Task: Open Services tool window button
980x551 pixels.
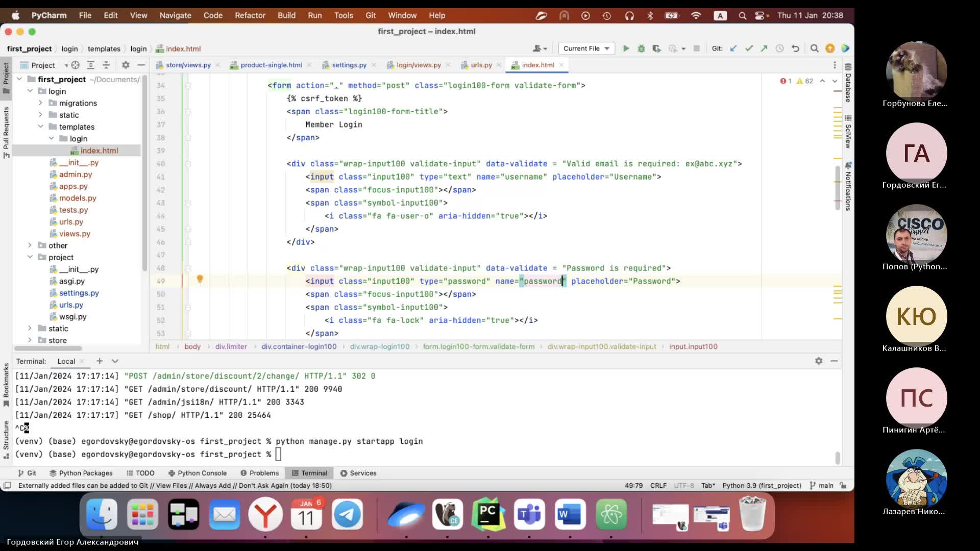Action: 358,473
